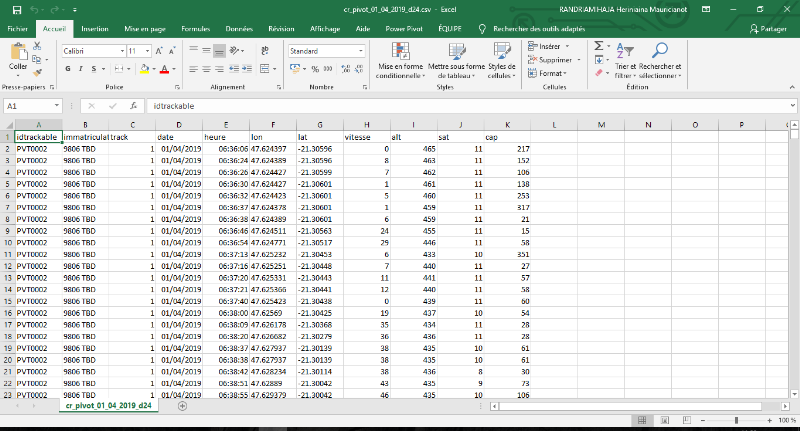Open Trier et filtrer sort tool
The image size is (800, 431).
(x=625, y=52)
